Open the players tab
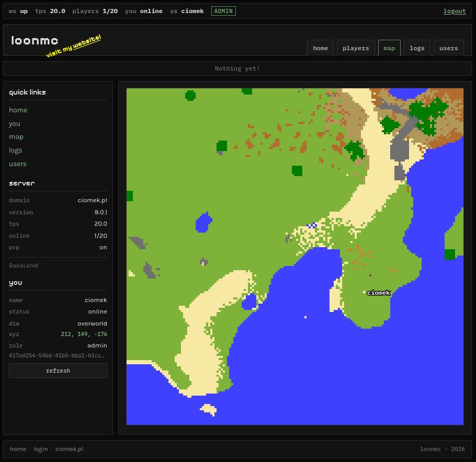Image resolution: width=476 pixels, height=462 pixels. tap(356, 48)
